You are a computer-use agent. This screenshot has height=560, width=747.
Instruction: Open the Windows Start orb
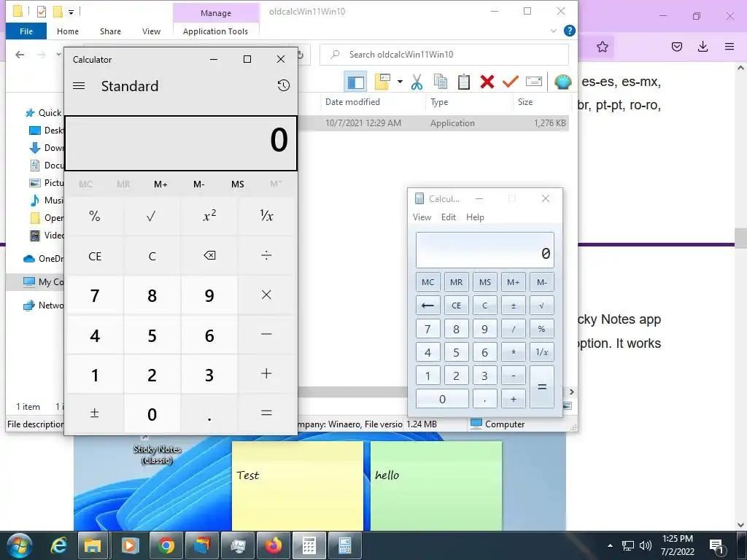20,545
